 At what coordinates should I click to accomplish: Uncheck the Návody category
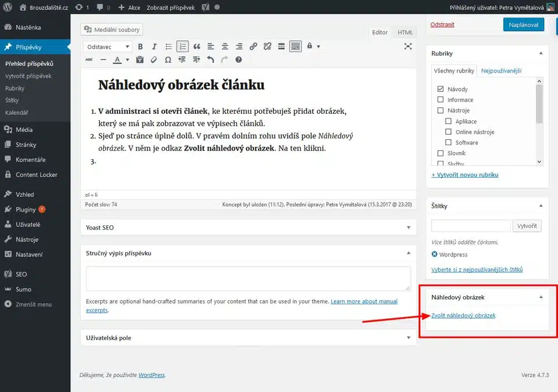[441, 89]
